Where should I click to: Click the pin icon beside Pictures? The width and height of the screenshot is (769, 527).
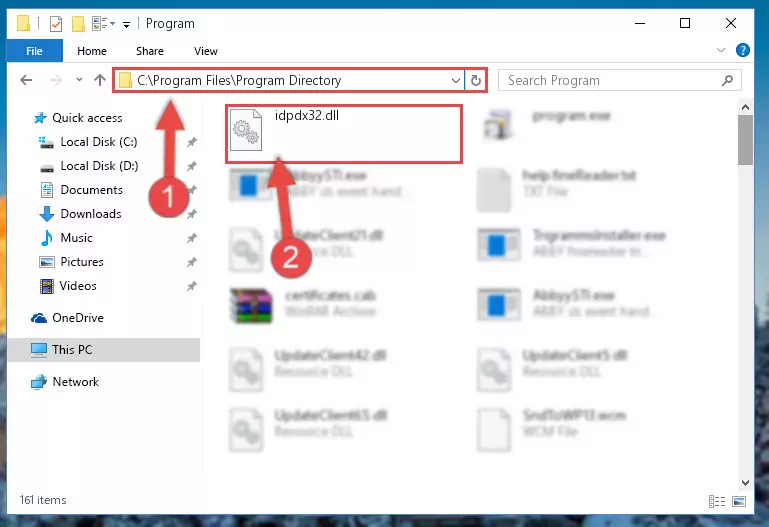click(x=192, y=262)
